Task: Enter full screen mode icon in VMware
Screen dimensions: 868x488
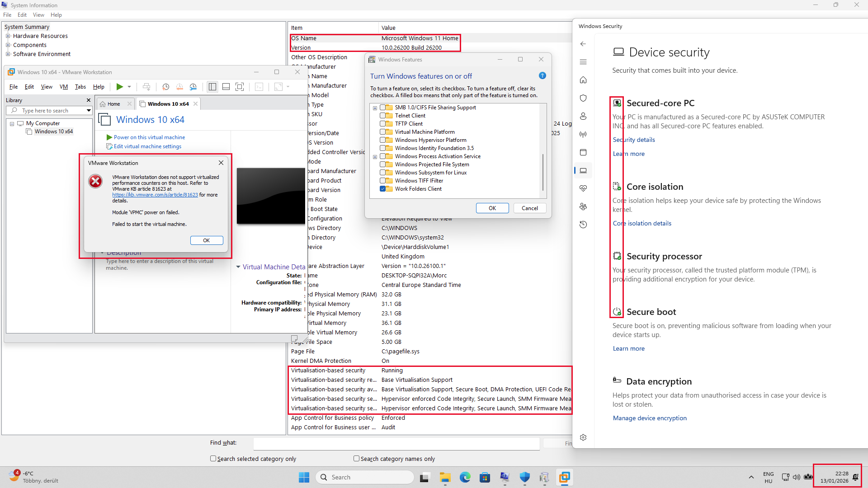Action: tap(240, 87)
